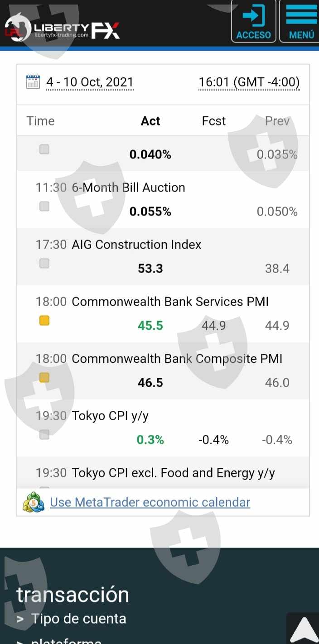
Task: Toggle checkbox for Tokyo CPI y/y
Action: [44, 435]
